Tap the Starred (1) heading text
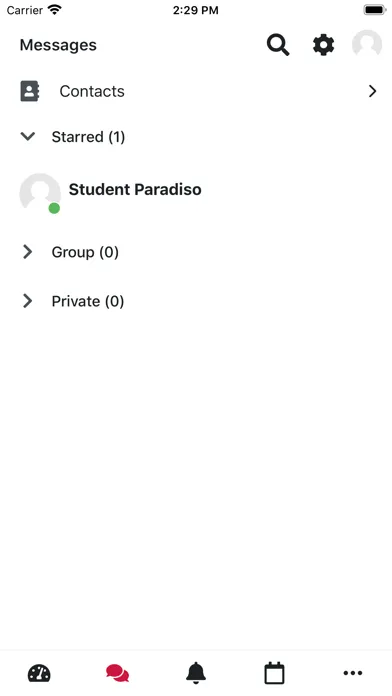 click(x=88, y=137)
